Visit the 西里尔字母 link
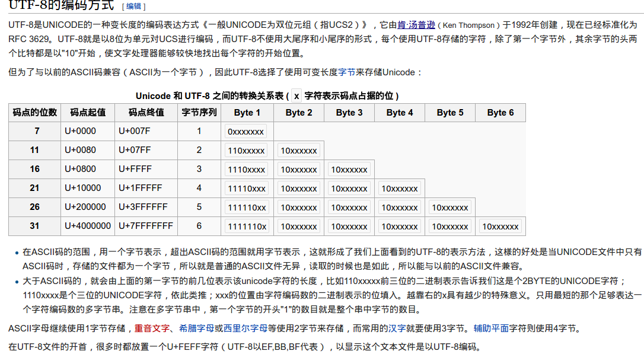The width and height of the screenshot is (644, 357). click(x=245, y=329)
